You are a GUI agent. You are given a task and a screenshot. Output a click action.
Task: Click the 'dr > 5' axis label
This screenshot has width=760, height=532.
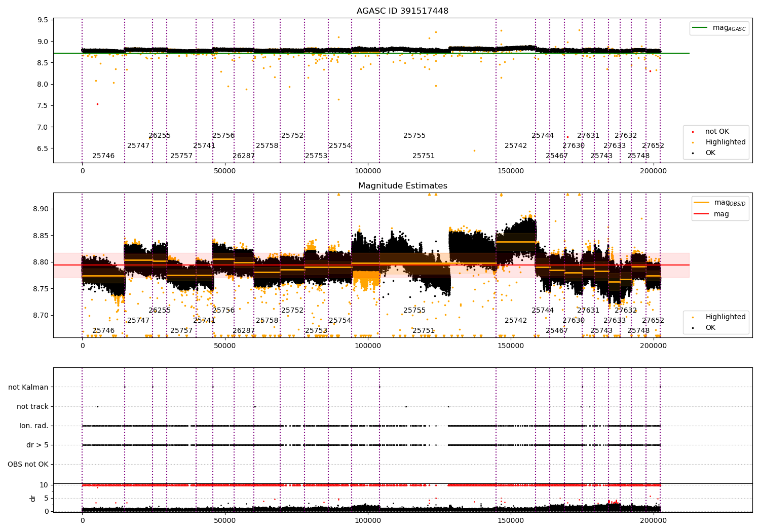[x=37, y=445]
